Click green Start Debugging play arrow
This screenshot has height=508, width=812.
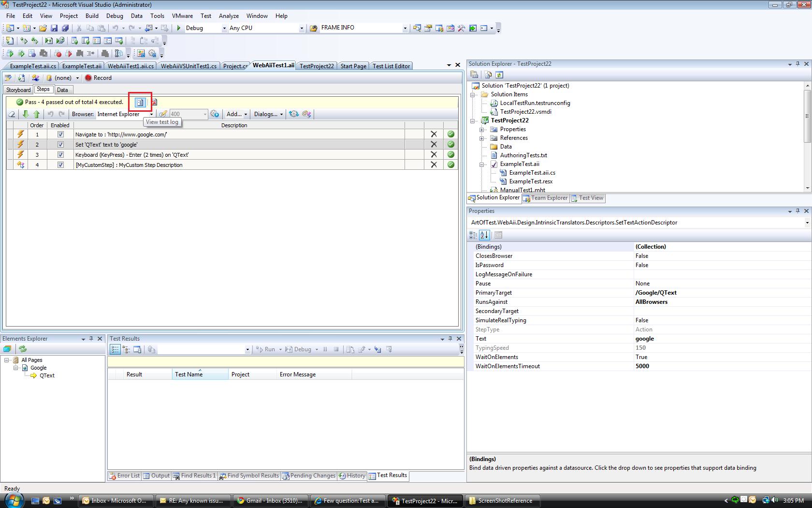click(x=179, y=28)
